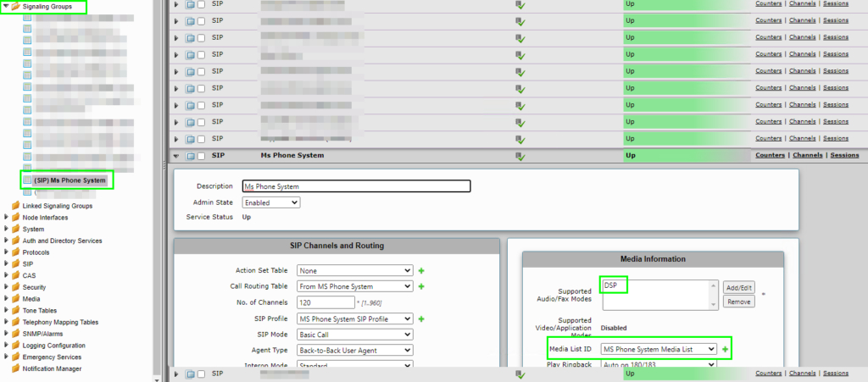Screen dimensions: 868x382
Task: Click the SIP Channels and Routing header
Action: click(x=337, y=246)
